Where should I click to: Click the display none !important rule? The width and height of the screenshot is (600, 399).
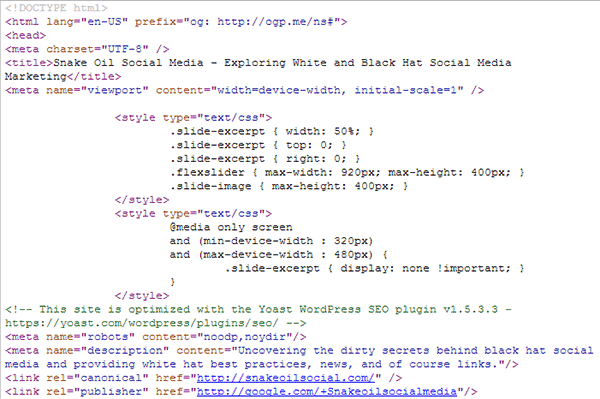point(375,269)
